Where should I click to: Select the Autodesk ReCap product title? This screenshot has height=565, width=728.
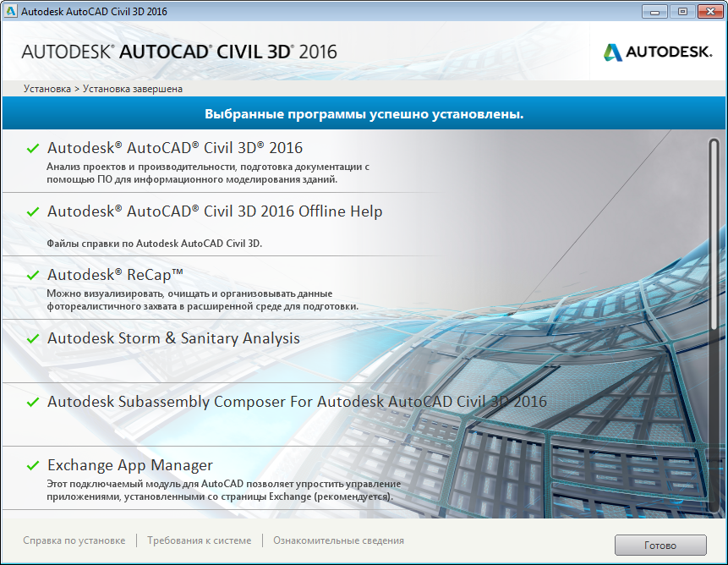[115, 275]
